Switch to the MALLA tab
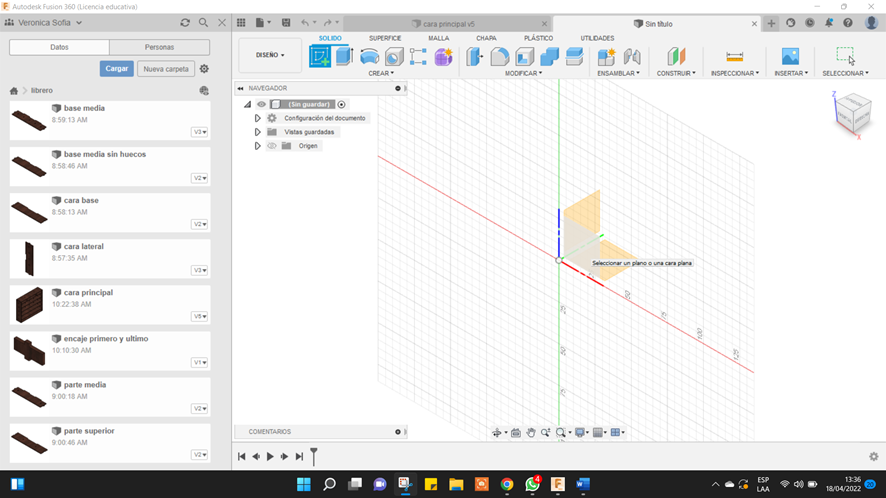886x498 pixels. [x=438, y=38]
